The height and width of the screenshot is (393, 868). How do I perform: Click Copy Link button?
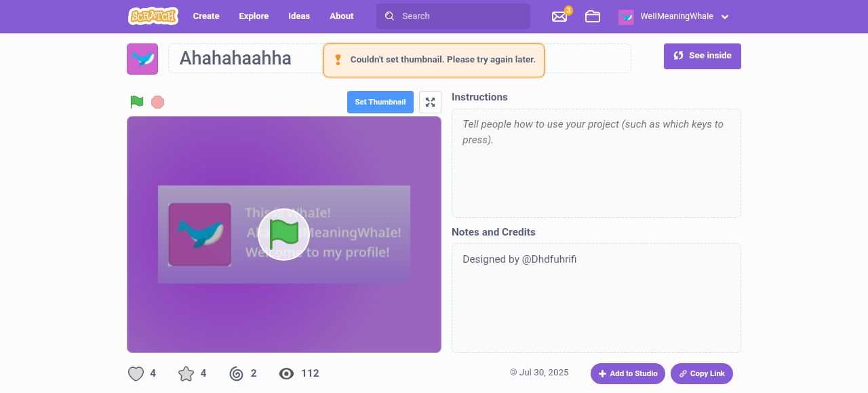pos(702,373)
